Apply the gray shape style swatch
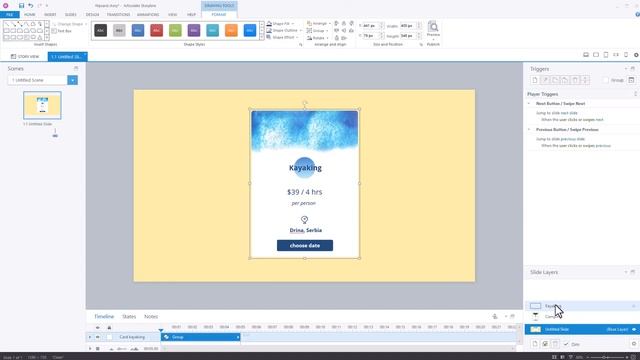Viewport: 640px width, 360px height. point(119,30)
